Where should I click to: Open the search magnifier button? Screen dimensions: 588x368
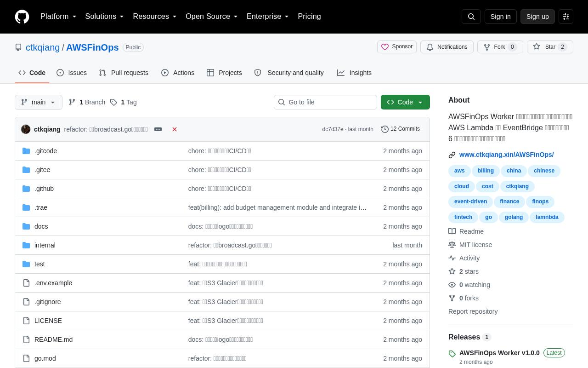point(471,17)
